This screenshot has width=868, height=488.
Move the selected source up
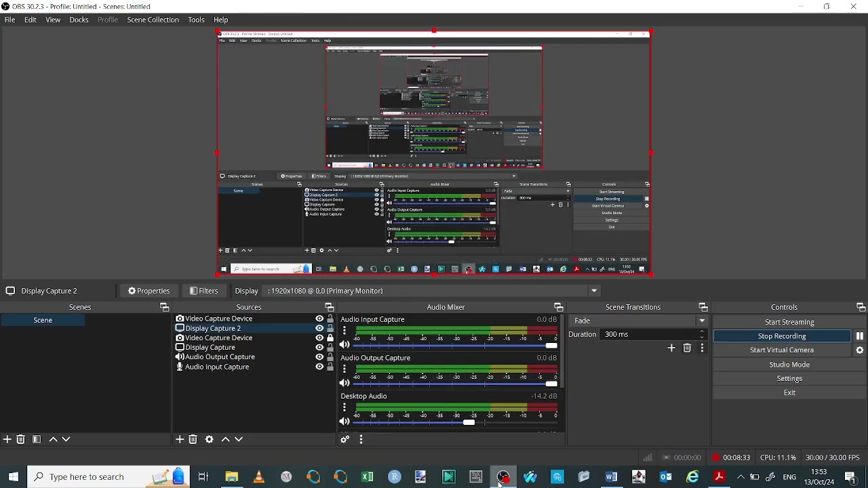[x=226, y=440]
